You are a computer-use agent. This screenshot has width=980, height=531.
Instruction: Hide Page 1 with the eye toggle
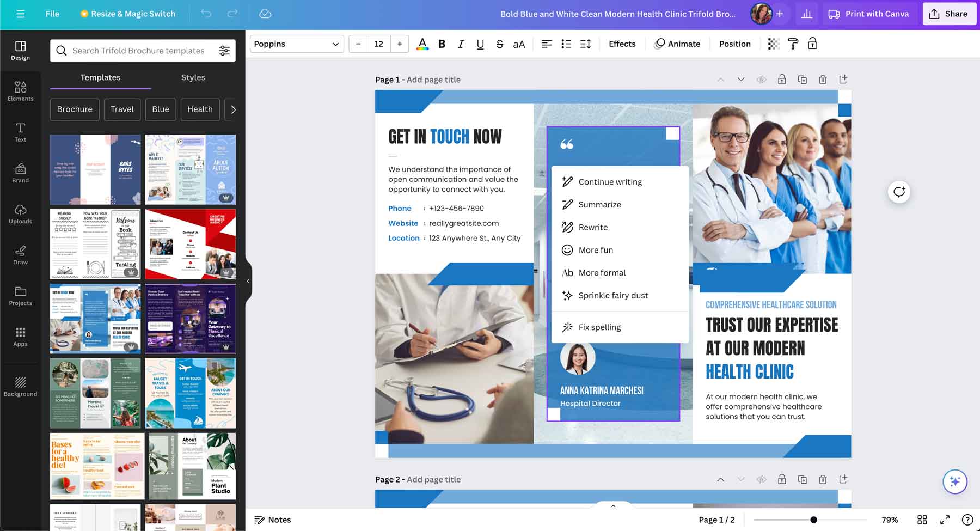pos(761,79)
